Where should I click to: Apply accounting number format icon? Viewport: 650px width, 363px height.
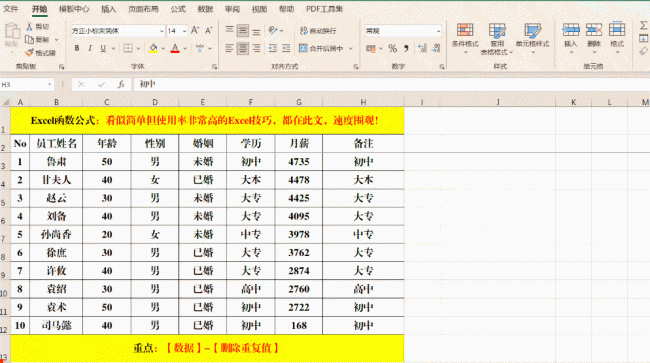pos(371,48)
